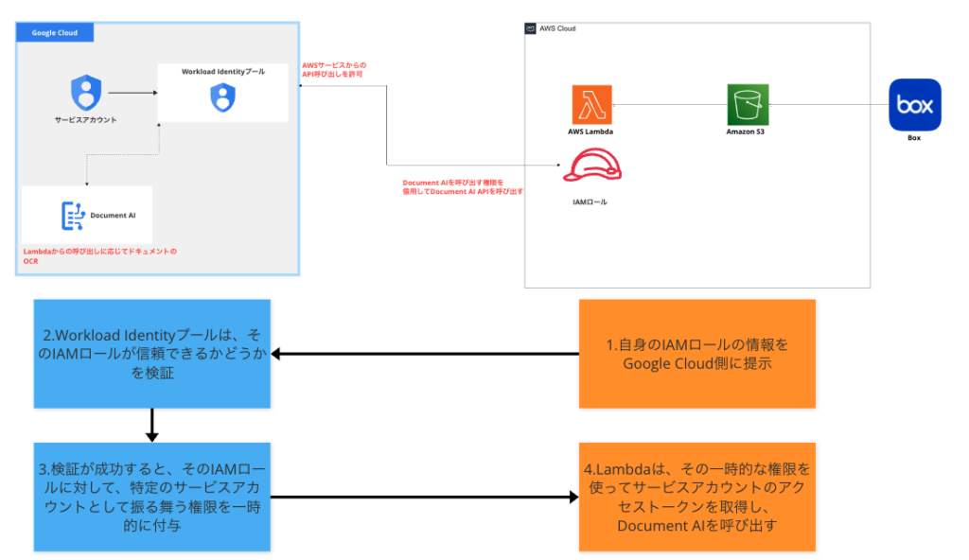Click step 1 orange box about IAMロール提示
Screen dimensions: 969x560
pyautogui.click(x=696, y=354)
